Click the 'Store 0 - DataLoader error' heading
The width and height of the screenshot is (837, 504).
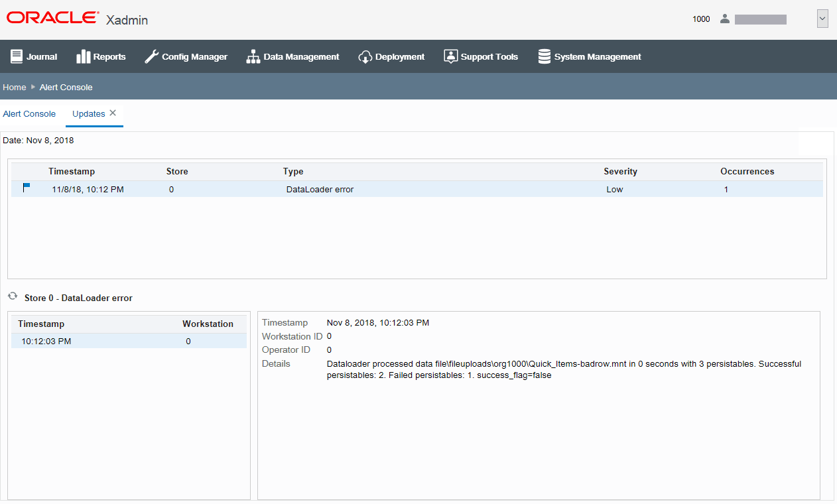[78, 298]
